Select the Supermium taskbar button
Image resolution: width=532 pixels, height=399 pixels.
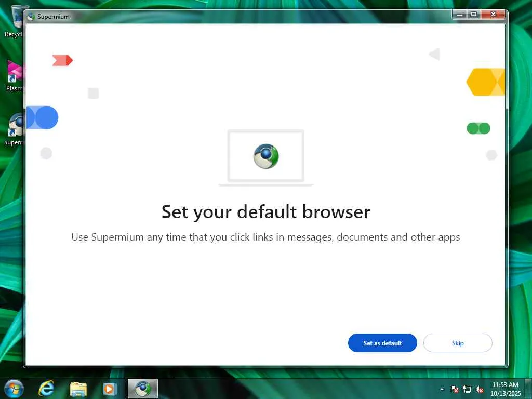pyautogui.click(x=143, y=389)
